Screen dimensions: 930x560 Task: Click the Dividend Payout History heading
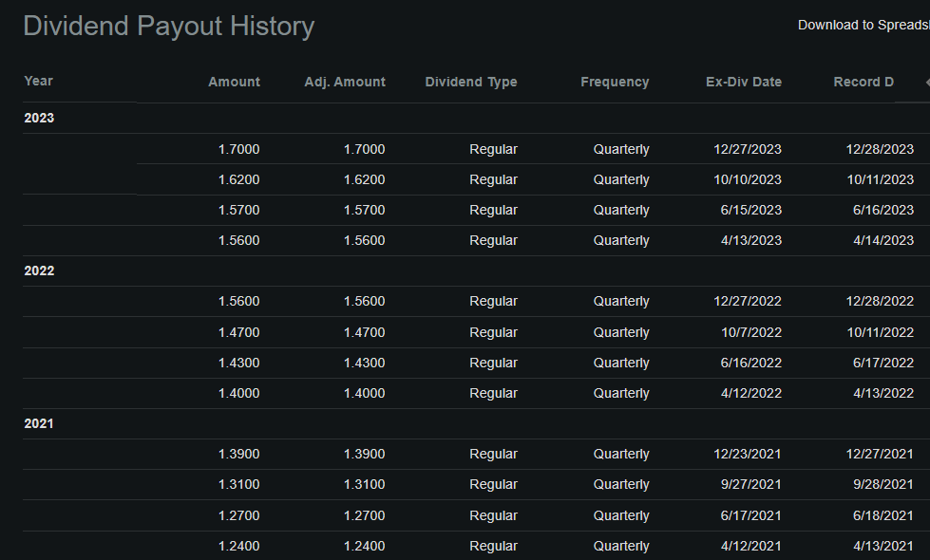point(168,27)
